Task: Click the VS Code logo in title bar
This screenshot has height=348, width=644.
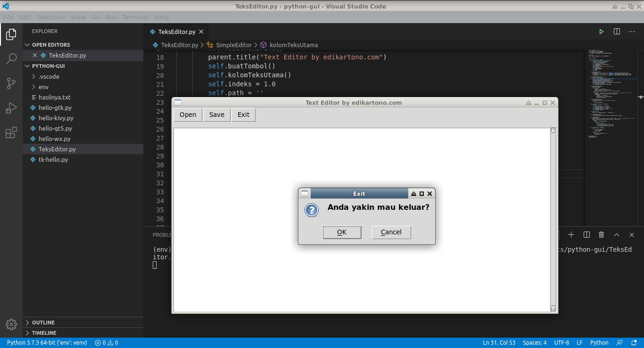Action: [x=6, y=6]
